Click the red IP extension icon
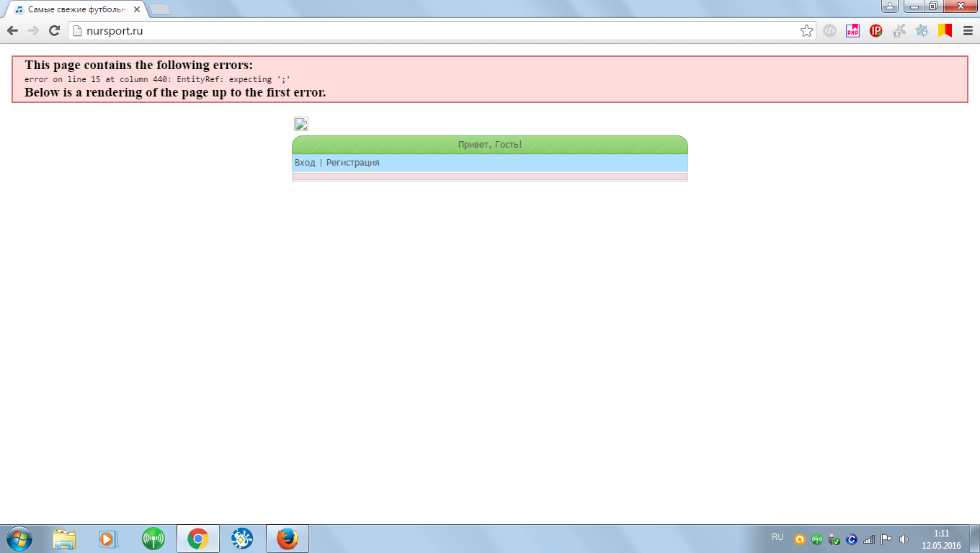Screen dimensions: 980x553 tap(876, 30)
